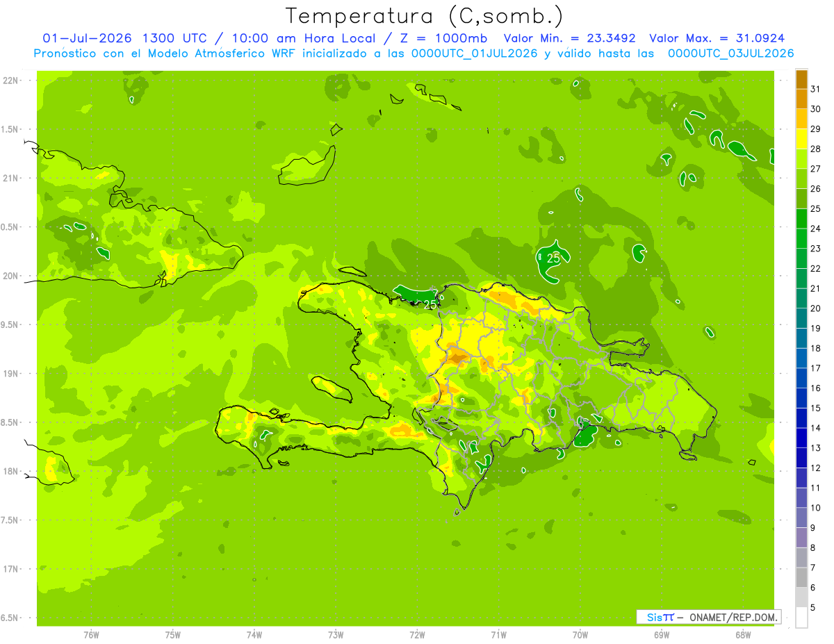
Task: Pick the teal swatch between 19 and 20
Action: click(x=801, y=318)
